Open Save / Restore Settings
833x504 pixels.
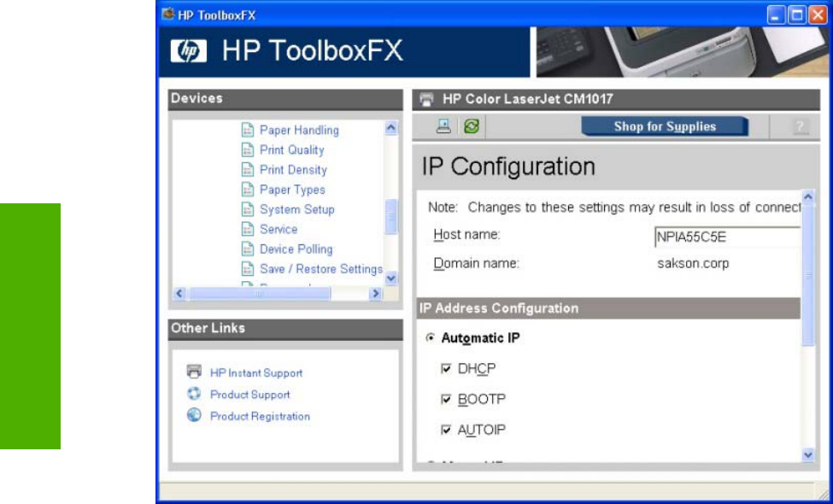point(321,269)
